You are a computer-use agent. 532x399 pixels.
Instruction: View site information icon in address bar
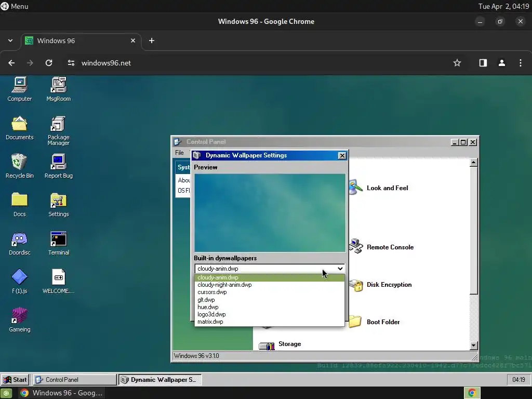coord(71,63)
